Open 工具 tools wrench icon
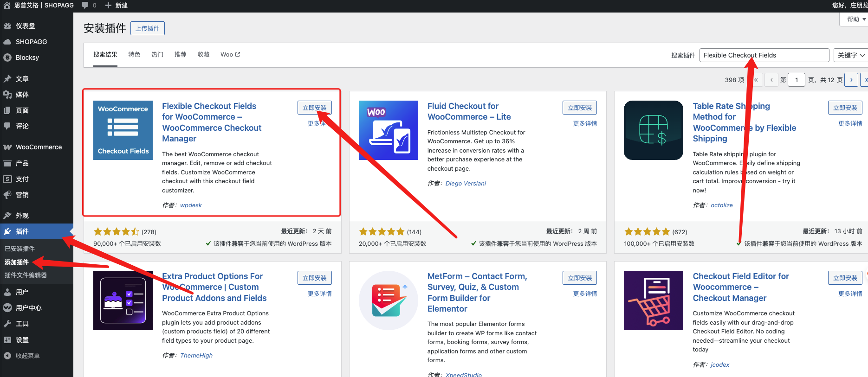868x377 pixels. (x=7, y=324)
